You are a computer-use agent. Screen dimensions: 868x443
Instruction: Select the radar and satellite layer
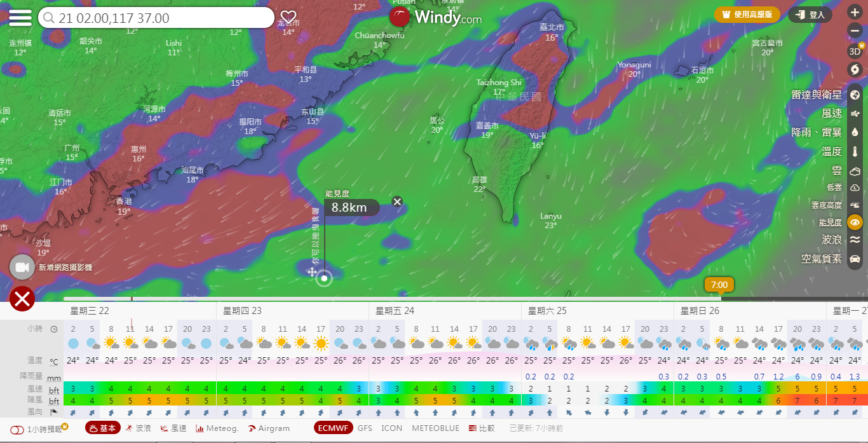pyautogui.click(x=855, y=95)
